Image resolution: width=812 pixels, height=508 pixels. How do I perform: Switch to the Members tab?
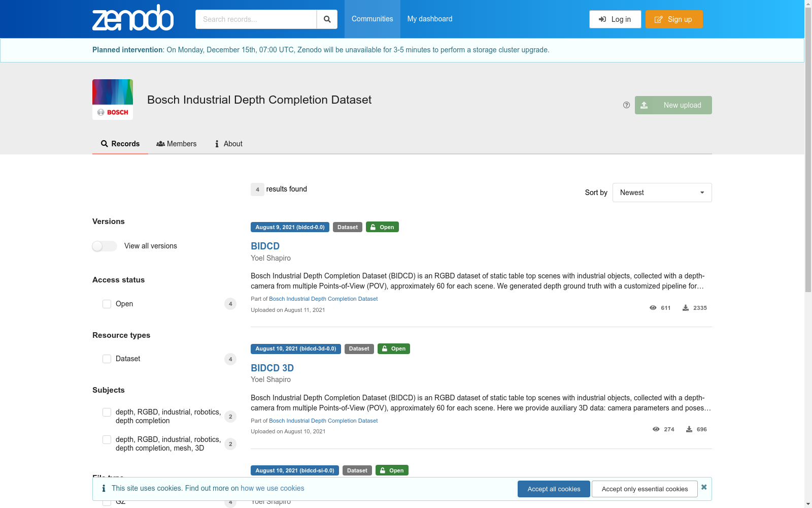[x=177, y=144]
